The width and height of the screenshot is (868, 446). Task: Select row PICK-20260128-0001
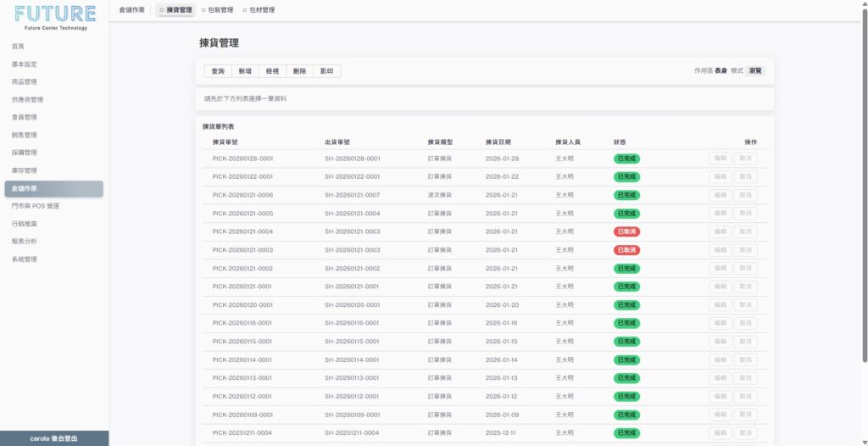click(x=484, y=159)
